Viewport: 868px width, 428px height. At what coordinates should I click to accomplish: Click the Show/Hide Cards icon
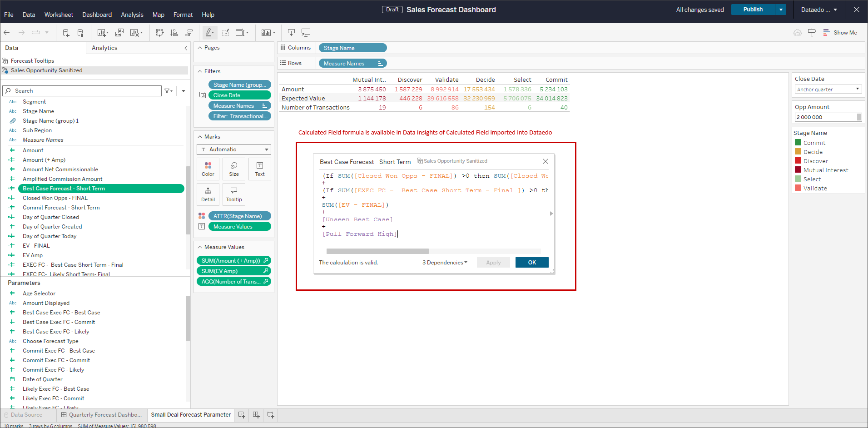(x=268, y=33)
